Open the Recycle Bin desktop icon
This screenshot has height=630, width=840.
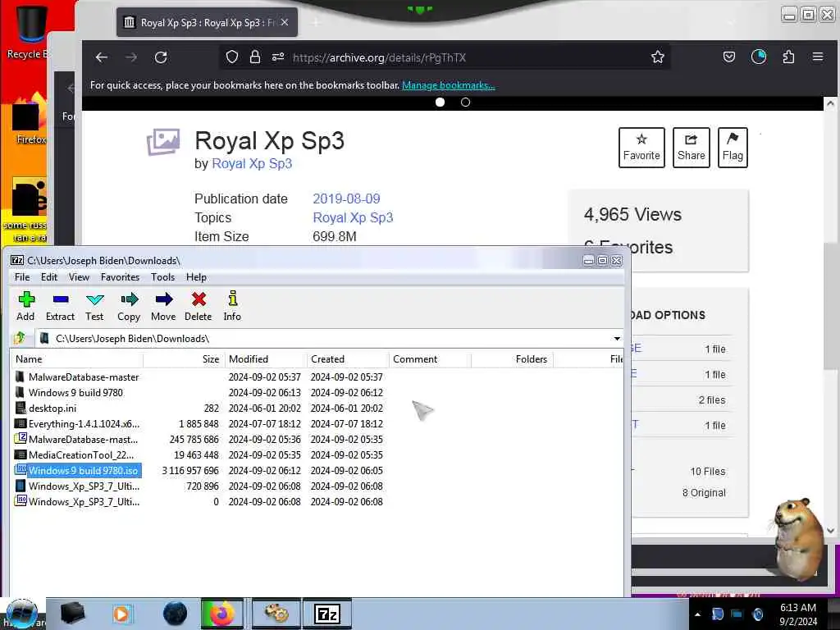(26, 31)
